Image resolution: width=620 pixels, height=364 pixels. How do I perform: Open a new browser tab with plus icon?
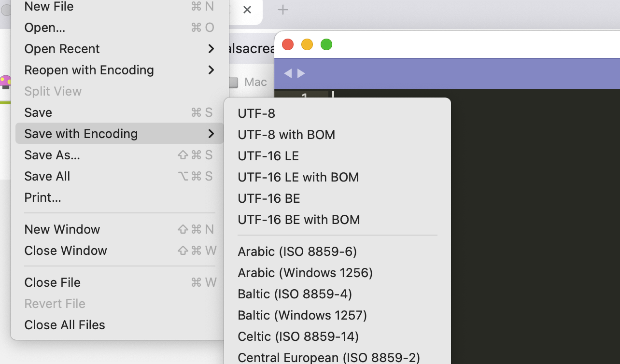(283, 10)
